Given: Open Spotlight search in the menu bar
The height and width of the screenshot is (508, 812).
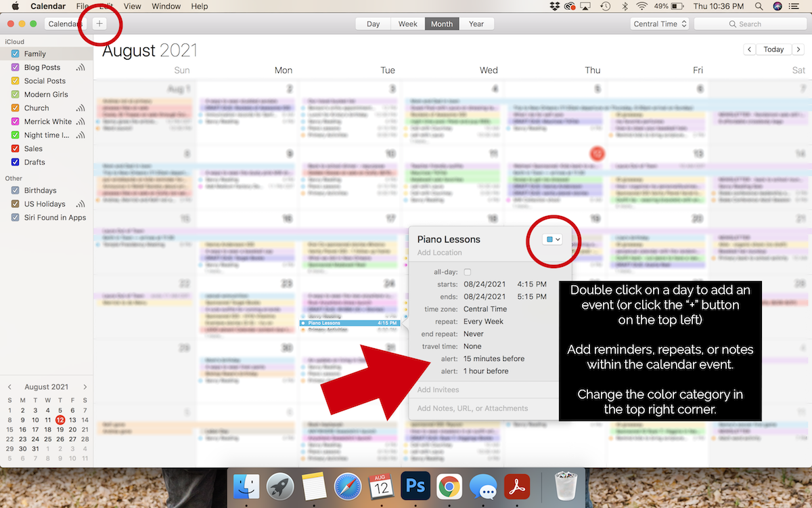Looking at the screenshot, I should click(x=760, y=6).
